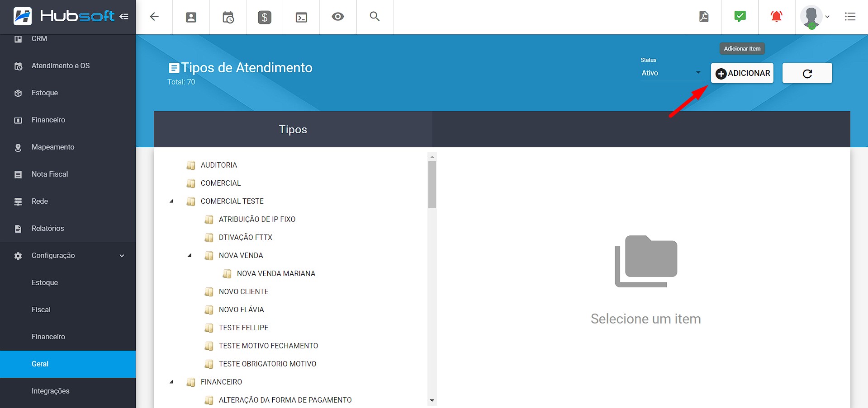Select COMERCIAL folder in the tree
868x408 pixels.
pos(221,183)
